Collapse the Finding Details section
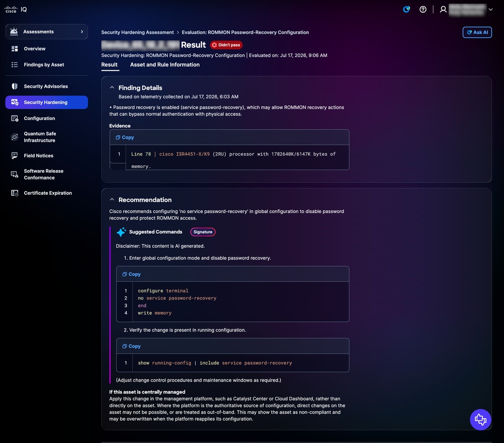Viewport: 504px width, 443px height. pyautogui.click(x=112, y=87)
